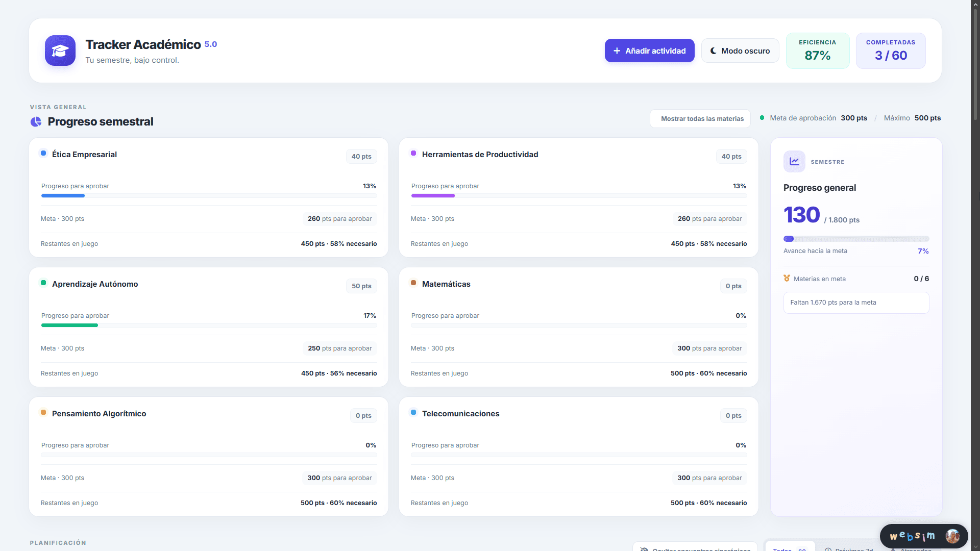Viewport: 980px width, 551px height.
Task: Click the purple dot beside Herramientas de Productividad
Action: tap(413, 153)
